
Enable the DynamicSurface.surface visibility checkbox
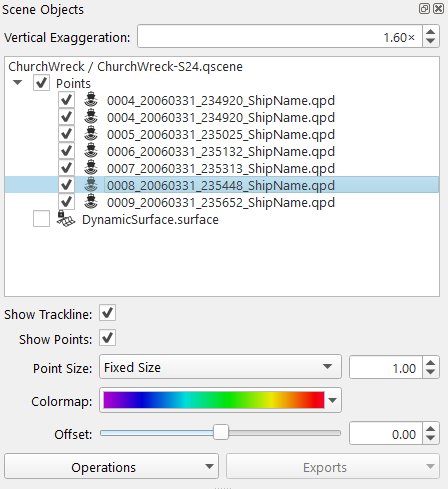pyautogui.click(x=41, y=219)
